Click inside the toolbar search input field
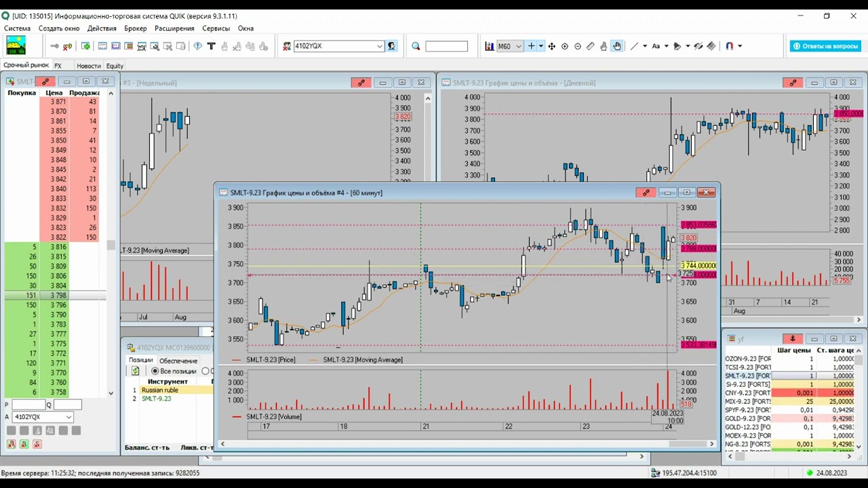 pos(446,46)
